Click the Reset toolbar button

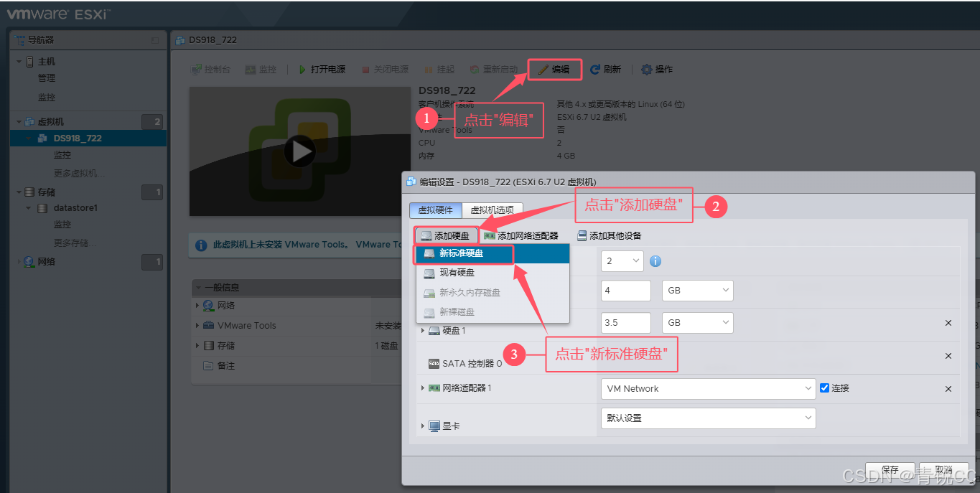(493, 70)
